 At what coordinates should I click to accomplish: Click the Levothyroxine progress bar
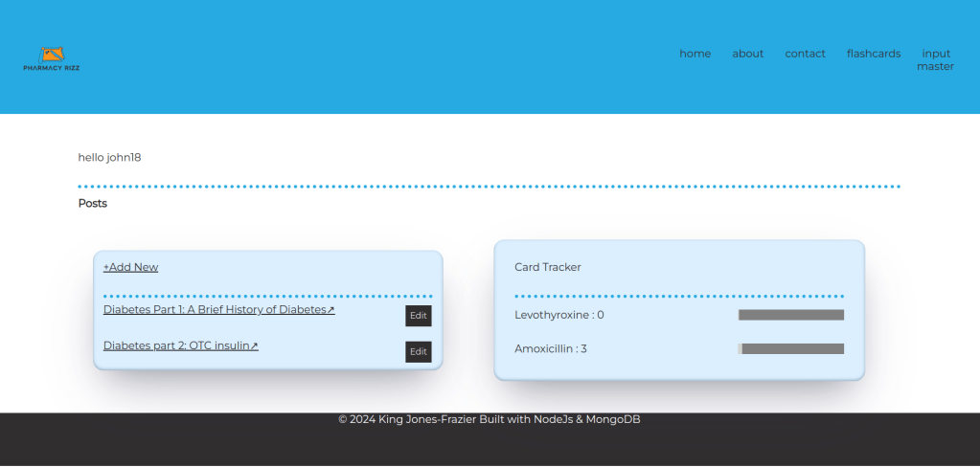tap(790, 315)
